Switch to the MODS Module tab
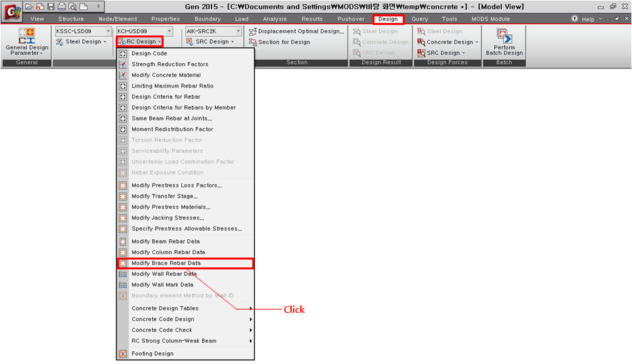 pyautogui.click(x=491, y=19)
